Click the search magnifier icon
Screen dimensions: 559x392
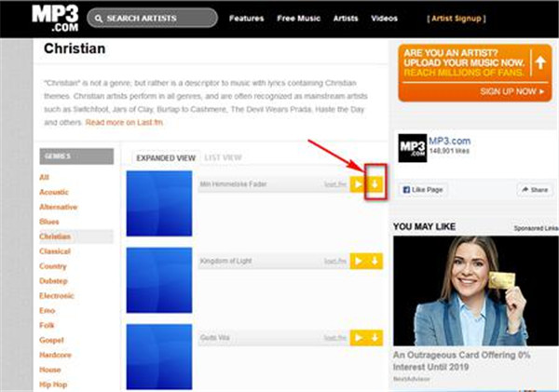99,19
